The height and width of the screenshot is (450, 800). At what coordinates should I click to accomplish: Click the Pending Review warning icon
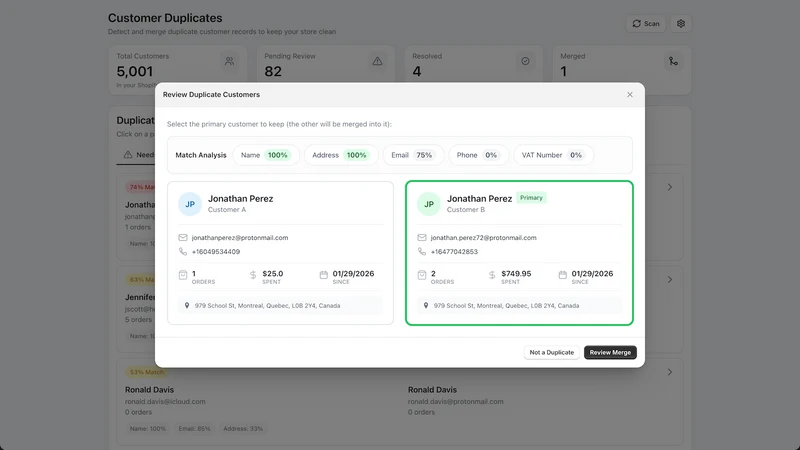coord(377,61)
